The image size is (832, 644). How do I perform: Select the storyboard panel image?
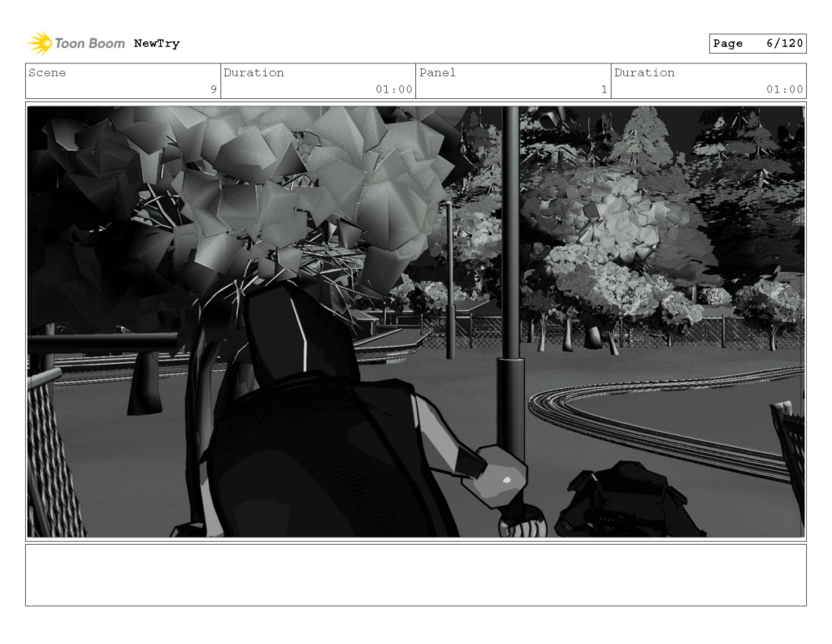416,319
